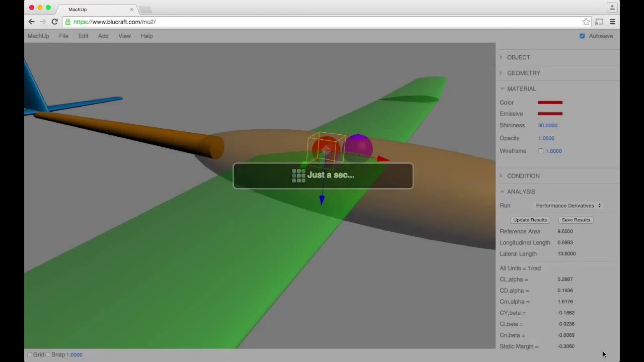The height and width of the screenshot is (362, 644).
Task: Click the Reference Area value 9.6500
Action: point(565,231)
